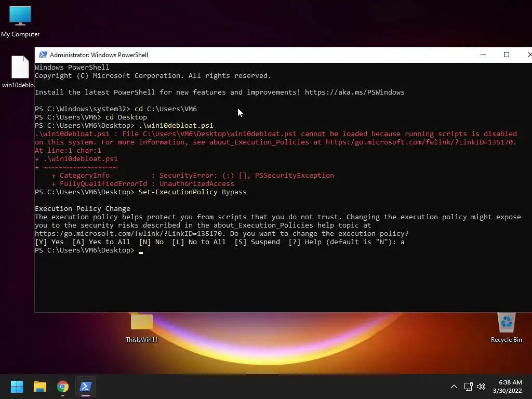This screenshot has height=399, width=532.
Task: Click the "Copyright (C) Microsoft Corporation" line
Action: click(153, 76)
